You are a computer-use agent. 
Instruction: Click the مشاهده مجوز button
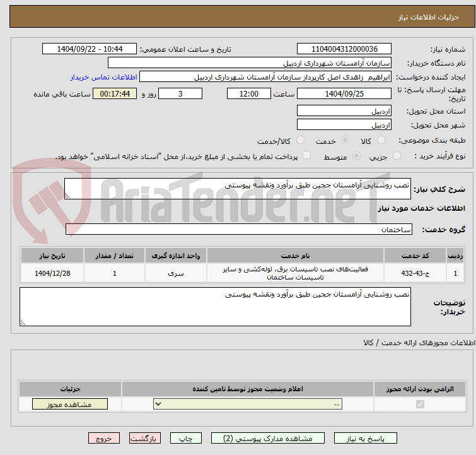point(70,405)
